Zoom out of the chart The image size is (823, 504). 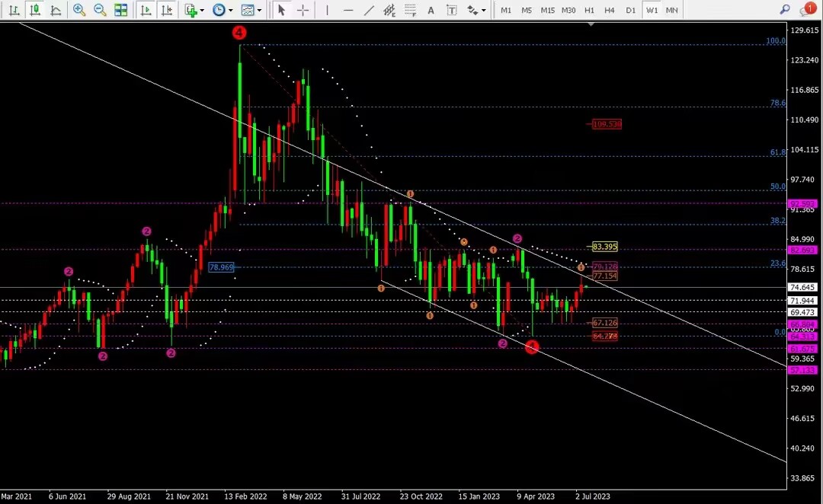coord(100,10)
